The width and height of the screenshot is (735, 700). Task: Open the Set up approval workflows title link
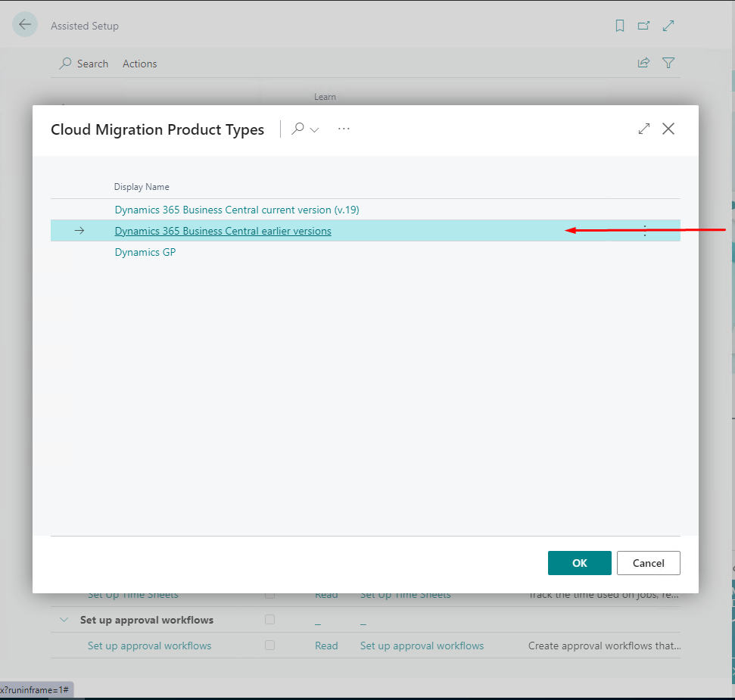[422, 646]
